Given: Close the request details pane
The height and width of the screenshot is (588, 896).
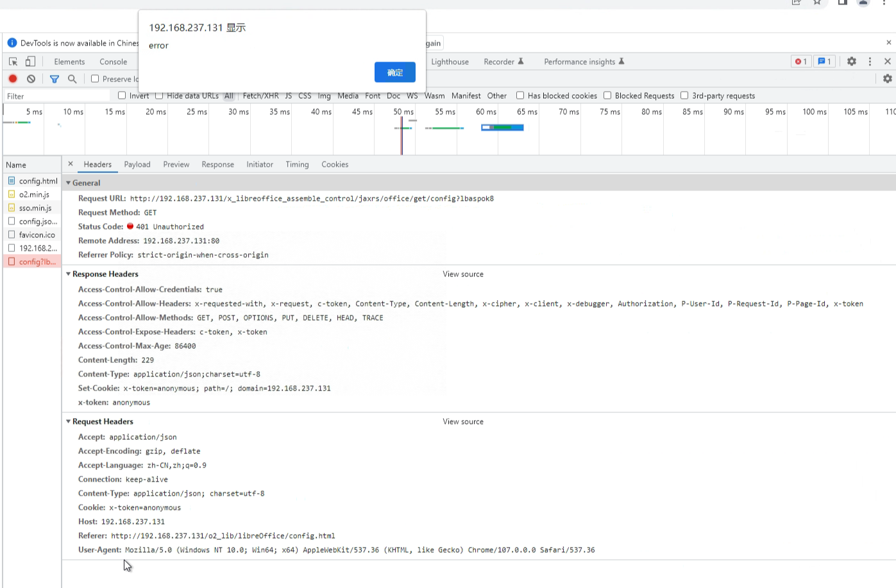Looking at the screenshot, I should point(71,164).
